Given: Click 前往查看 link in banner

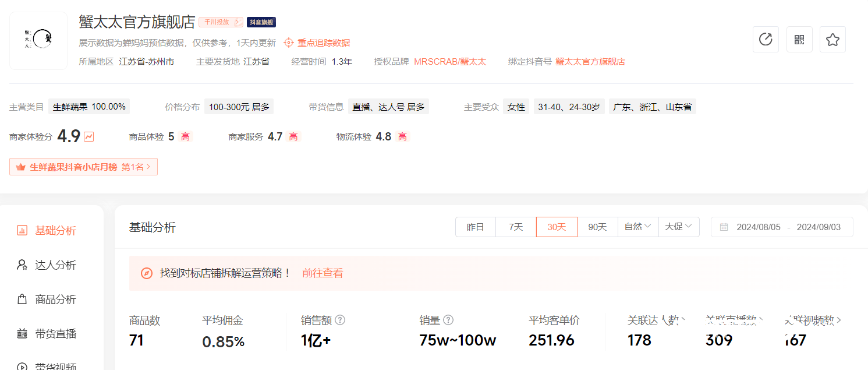Looking at the screenshot, I should pyautogui.click(x=323, y=273).
